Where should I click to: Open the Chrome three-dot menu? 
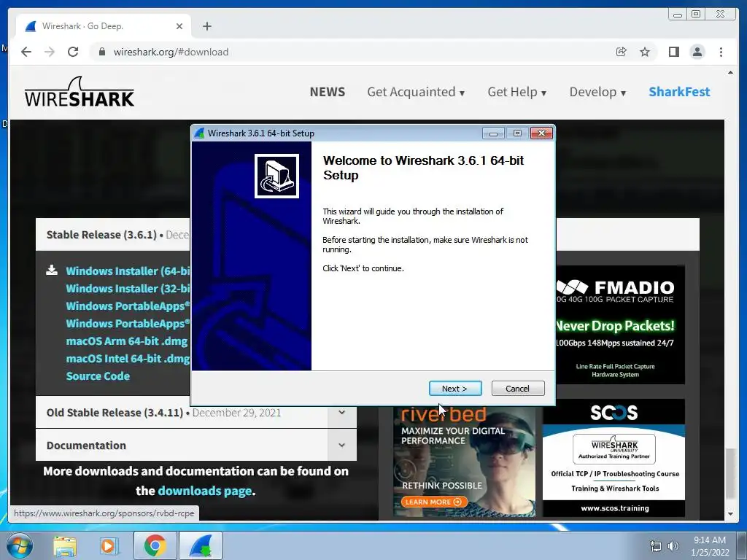721,52
